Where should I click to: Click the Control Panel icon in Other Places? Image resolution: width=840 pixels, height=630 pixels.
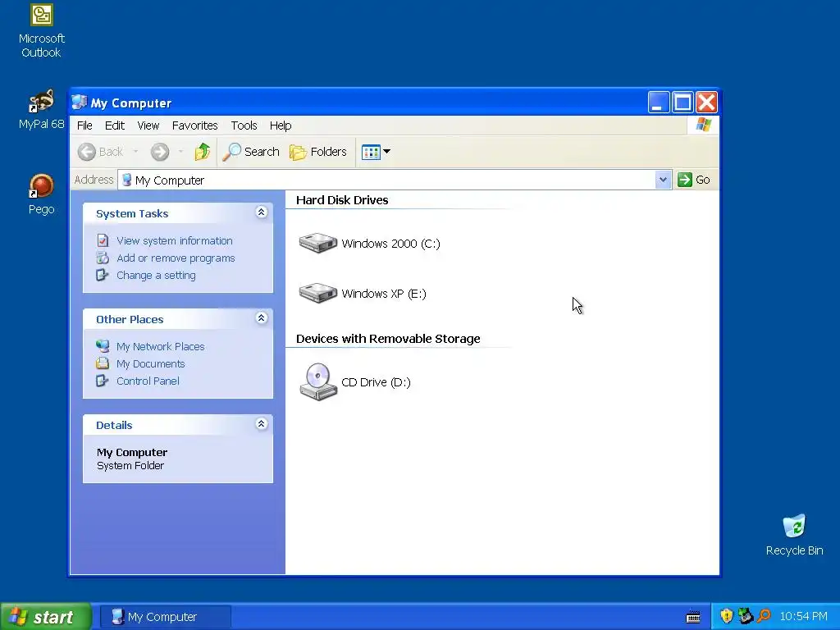(103, 381)
